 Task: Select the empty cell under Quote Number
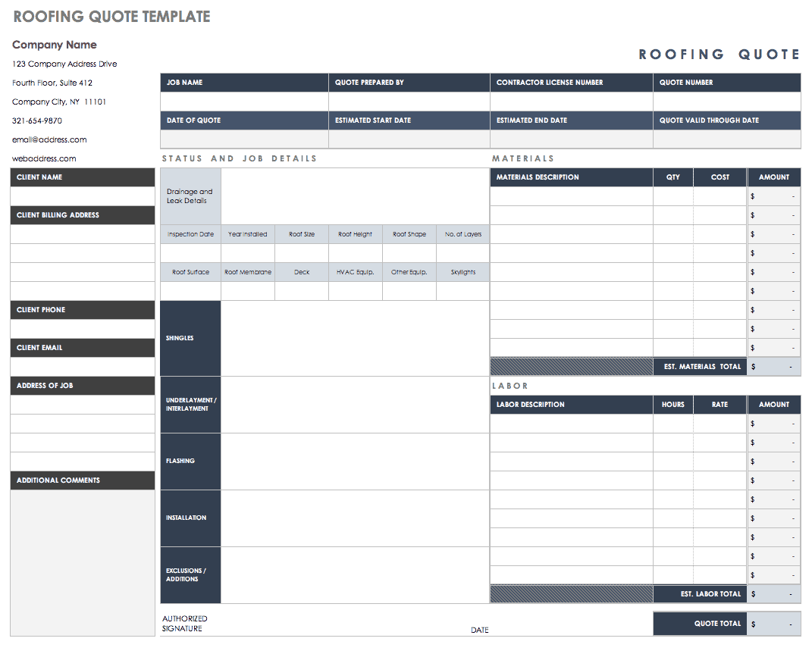(726, 102)
